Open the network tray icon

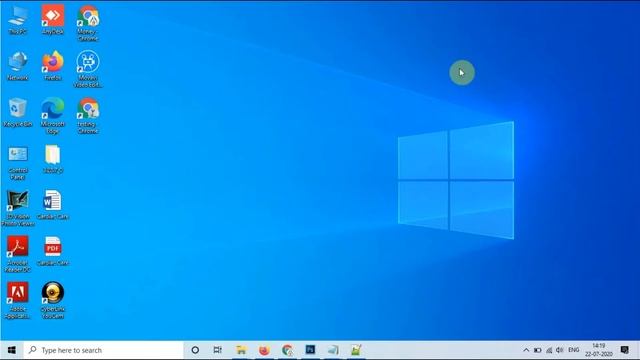(x=549, y=350)
